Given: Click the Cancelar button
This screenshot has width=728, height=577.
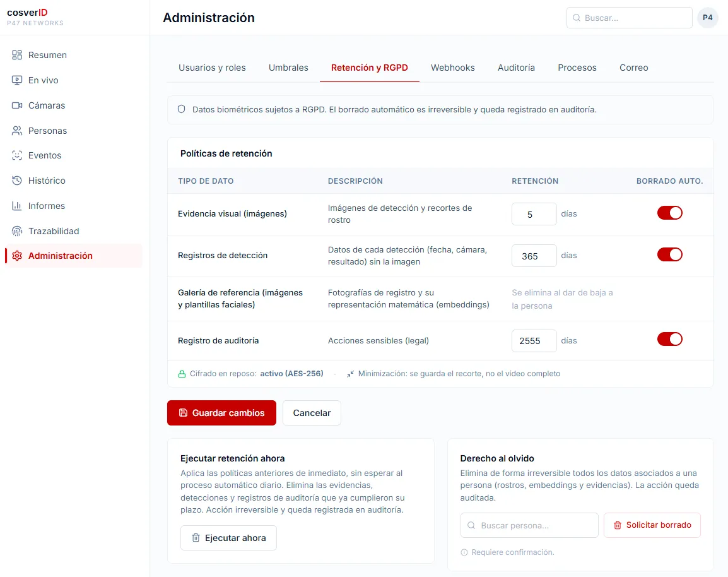Looking at the screenshot, I should 312,412.
